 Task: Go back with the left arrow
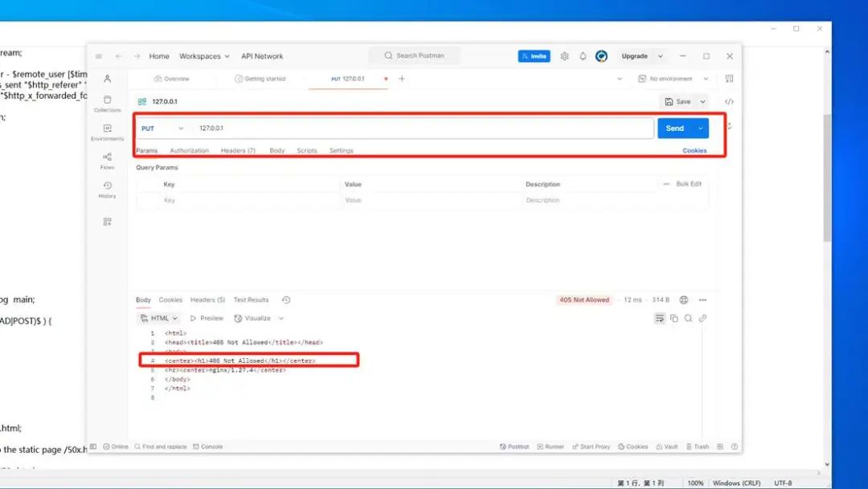coord(118,56)
